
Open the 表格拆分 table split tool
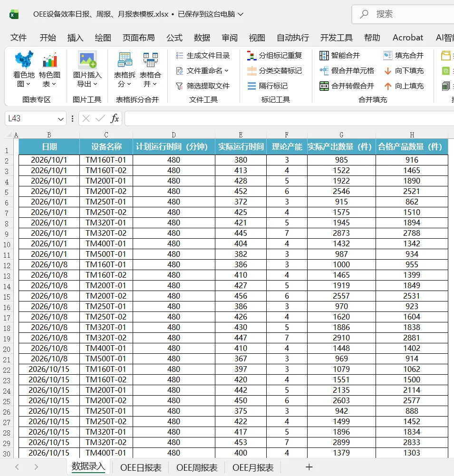coord(125,69)
